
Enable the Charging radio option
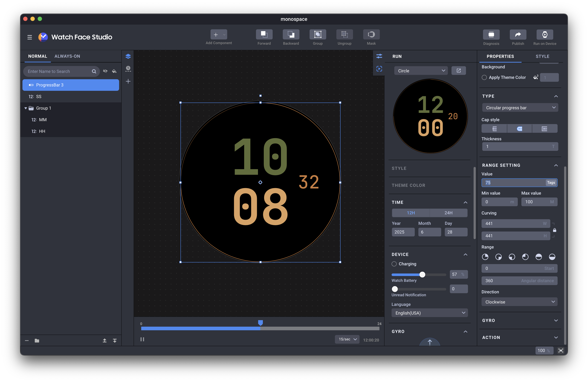coord(394,264)
